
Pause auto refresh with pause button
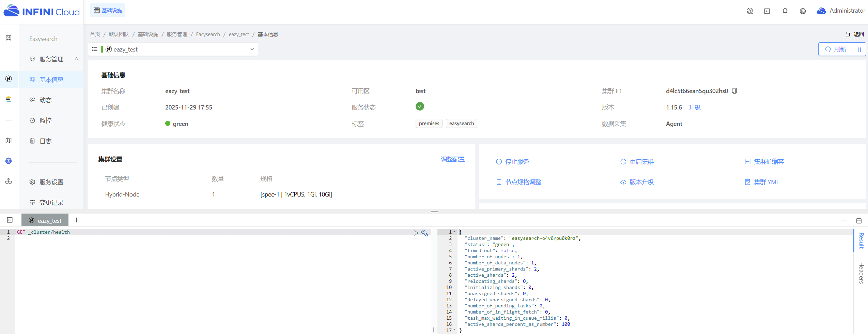(x=859, y=49)
